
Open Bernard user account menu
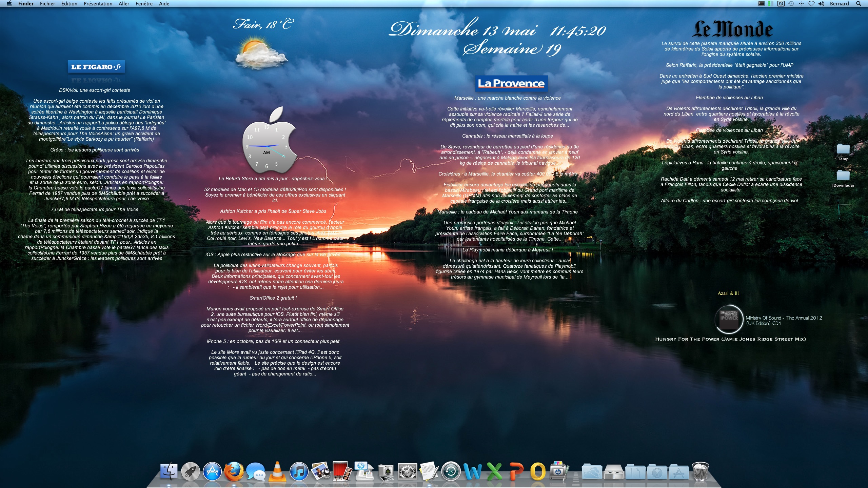pyautogui.click(x=840, y=4)
